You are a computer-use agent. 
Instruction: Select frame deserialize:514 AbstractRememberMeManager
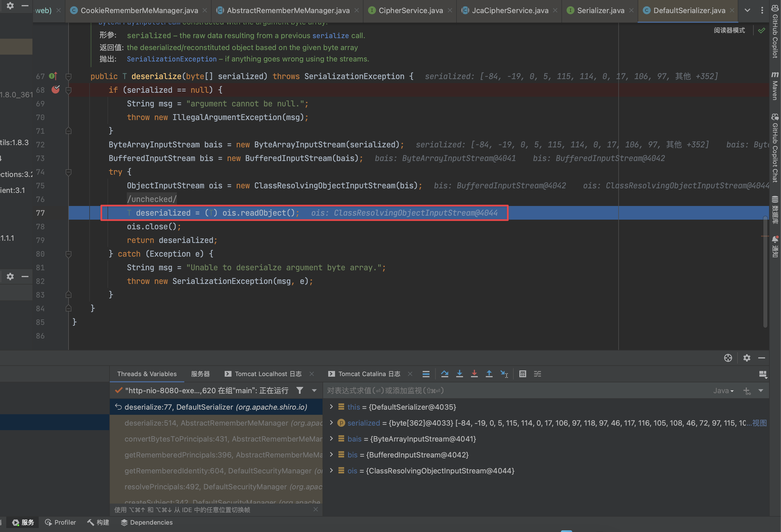pyautogui.click(x=216, y=423)
